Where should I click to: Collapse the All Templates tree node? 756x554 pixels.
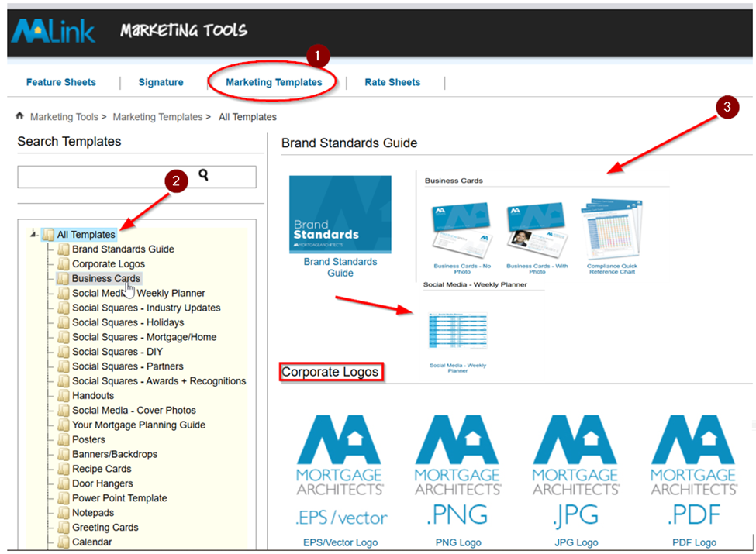34,234
